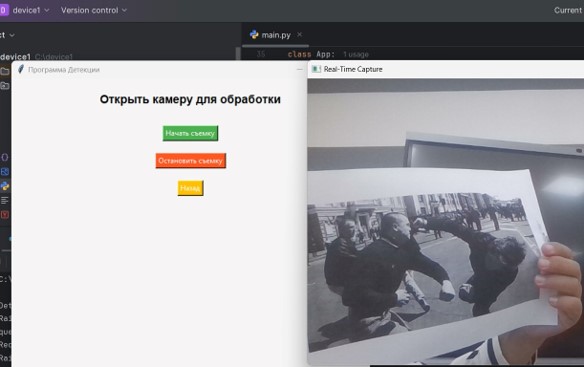Click the Real-Time Capture window icon
The height and width of the screenshot is (367, 584).
(x=316, y=69)
